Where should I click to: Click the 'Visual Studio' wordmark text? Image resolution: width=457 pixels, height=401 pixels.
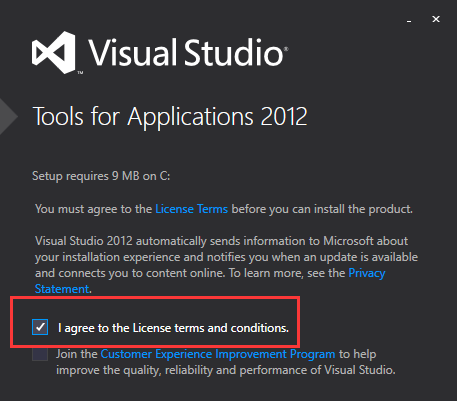coord(186,53)
